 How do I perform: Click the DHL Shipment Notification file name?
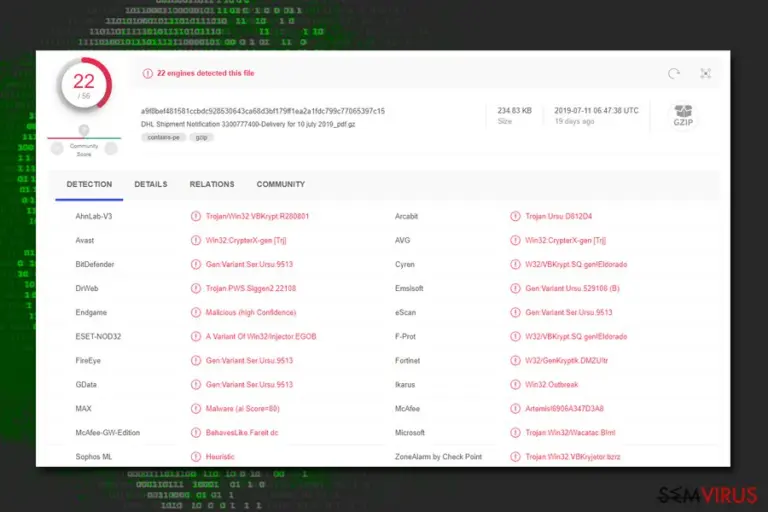click(x=248, y=124)
